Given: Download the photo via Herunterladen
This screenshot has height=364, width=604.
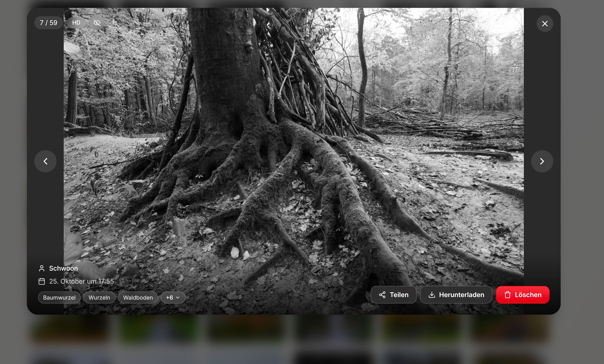Looking at the screenshot, I should coord(456,295).
